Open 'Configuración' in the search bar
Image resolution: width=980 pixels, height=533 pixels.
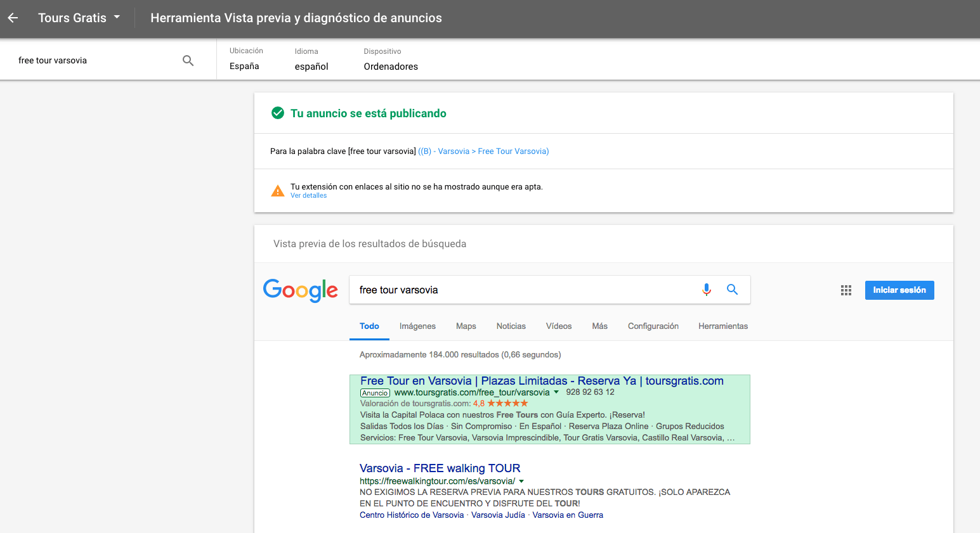click(653, 326)
